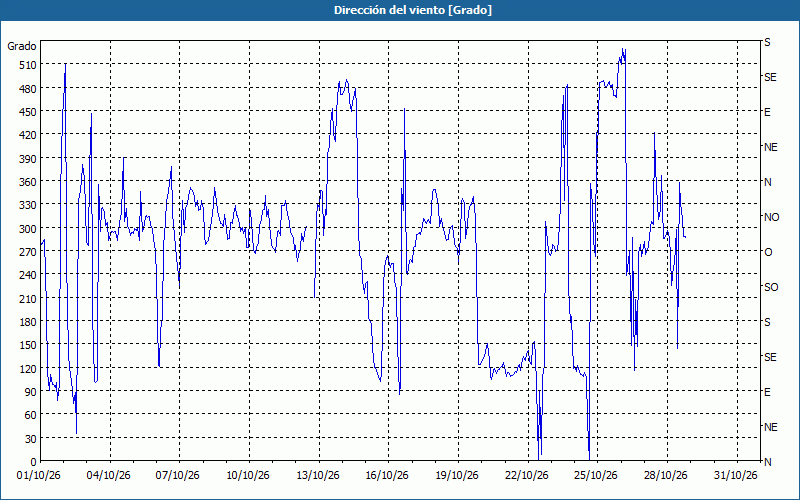Select the 25/10/26 date label

click(596, 476)
